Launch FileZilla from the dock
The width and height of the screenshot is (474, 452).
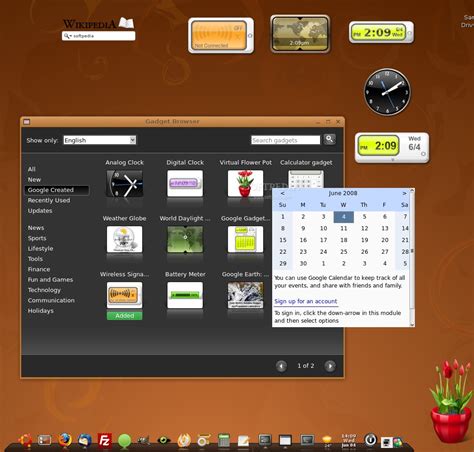tap(104, 440)
